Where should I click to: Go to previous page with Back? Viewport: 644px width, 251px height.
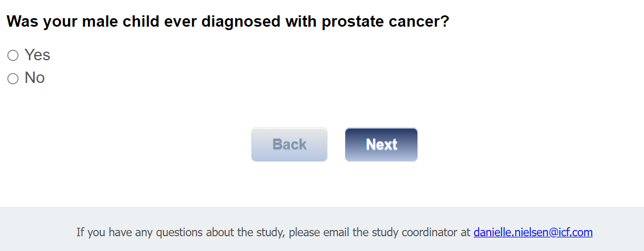[289, 145]
